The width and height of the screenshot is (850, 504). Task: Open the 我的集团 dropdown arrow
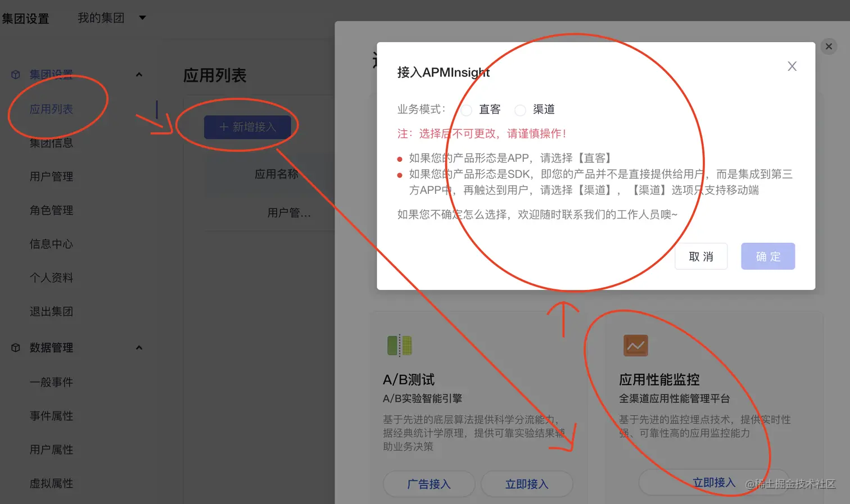[142, 18]
